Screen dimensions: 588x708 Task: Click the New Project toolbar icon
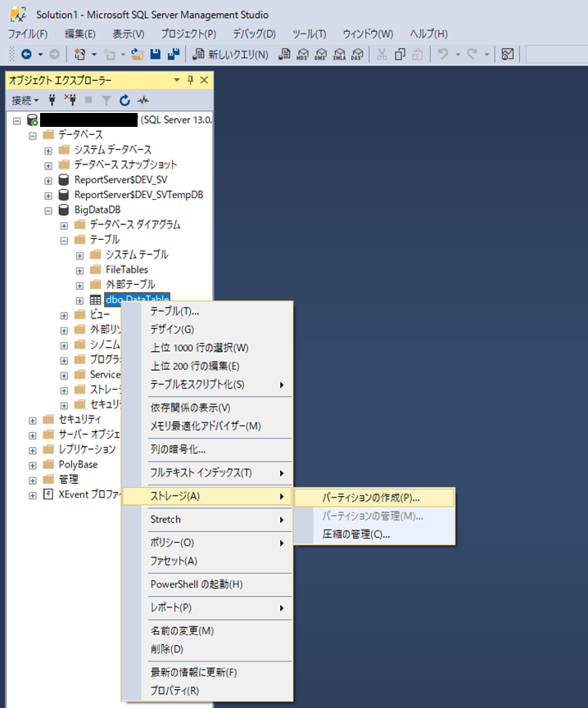click(80, 55)
